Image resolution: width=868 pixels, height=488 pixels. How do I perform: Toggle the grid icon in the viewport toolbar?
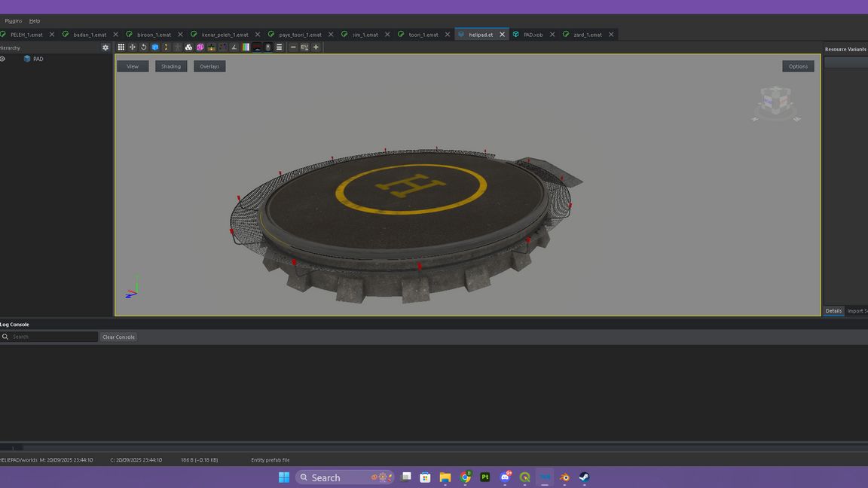[x=121, y=47]
